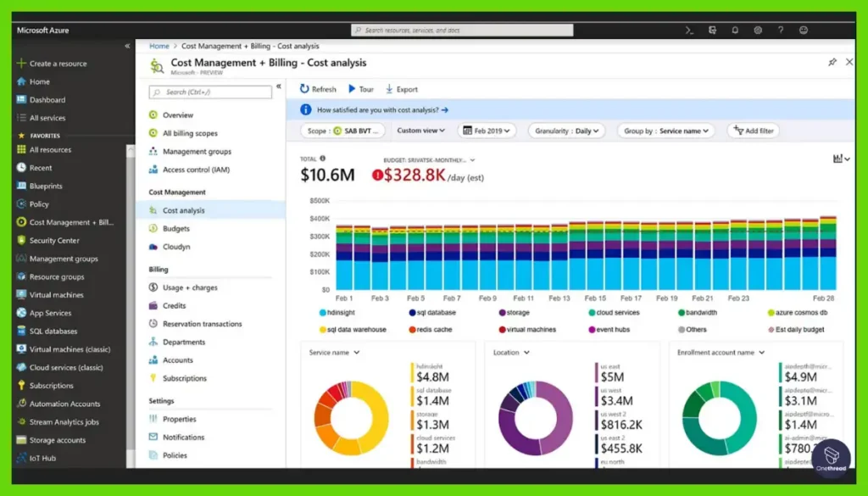Start the Tour
This screenshot has width=868, height=496.
[x=361, y=89]
